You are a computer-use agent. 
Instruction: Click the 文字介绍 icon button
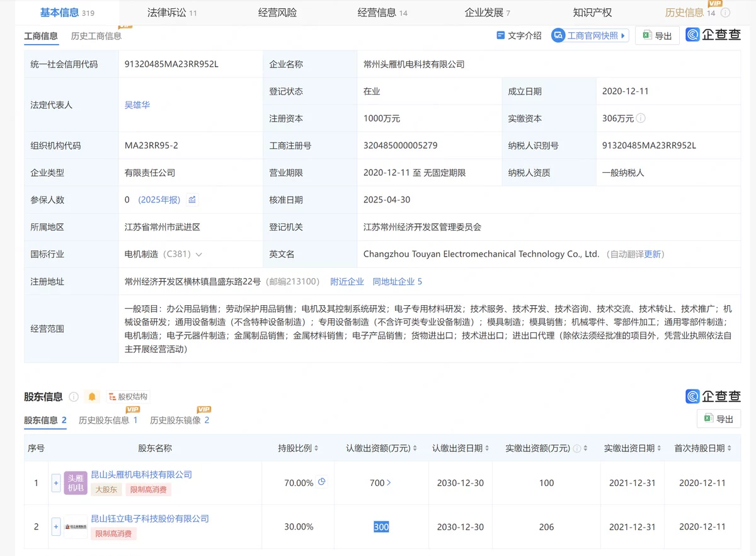tap(519, 35)
